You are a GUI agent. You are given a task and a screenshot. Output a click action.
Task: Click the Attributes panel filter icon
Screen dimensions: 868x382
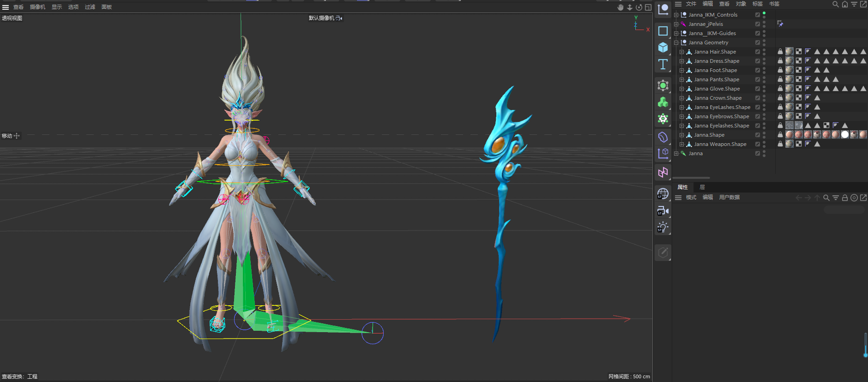836,198
